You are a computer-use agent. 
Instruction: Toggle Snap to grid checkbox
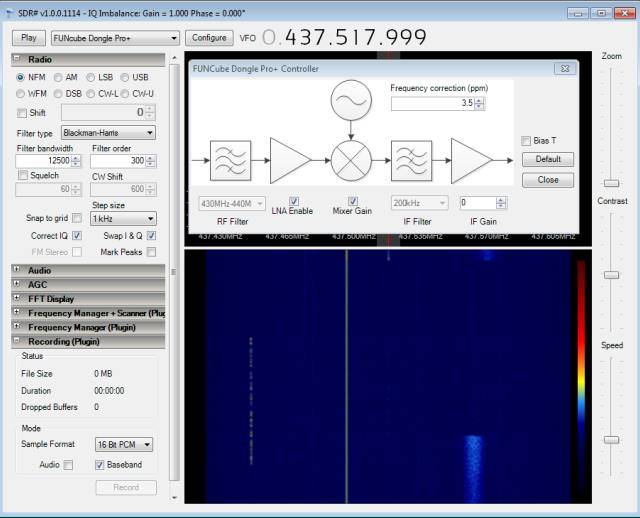pos(77,218)
